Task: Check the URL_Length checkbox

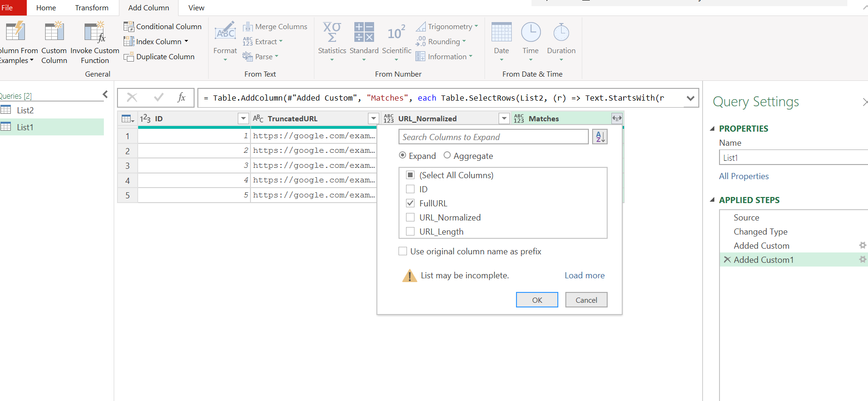Action: 410,231
